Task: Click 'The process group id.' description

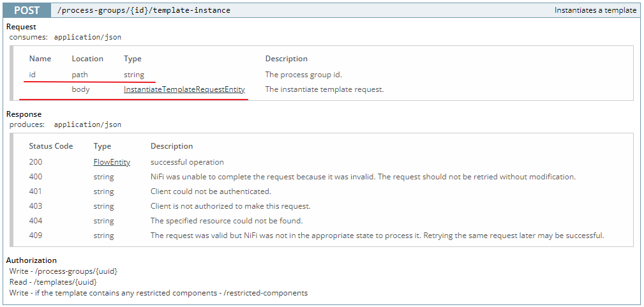Action: point(304,75)
